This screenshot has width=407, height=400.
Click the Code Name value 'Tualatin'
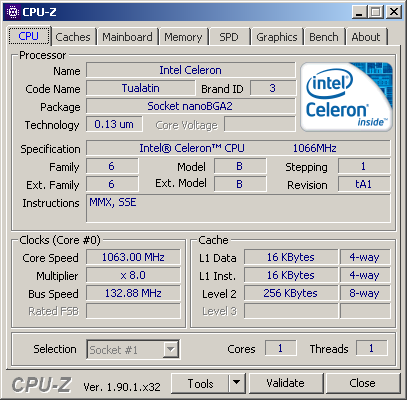point(141,88)
